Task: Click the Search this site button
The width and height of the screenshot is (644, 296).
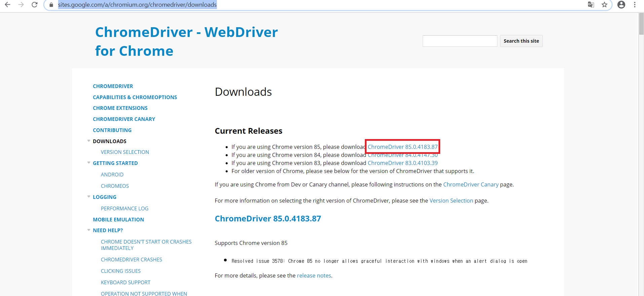Action: [521, 41]
